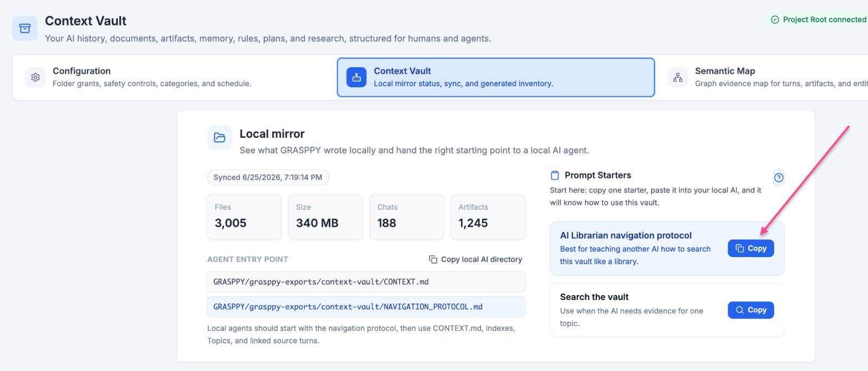Click the Semantic Map graph icon
The width and height of the screenshot is (868, 371).
tap(678, 78)
